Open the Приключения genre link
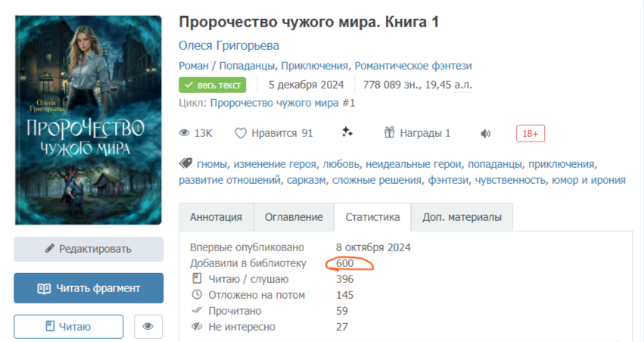Viewport: 644px width, 342px height. pos(314,66)
